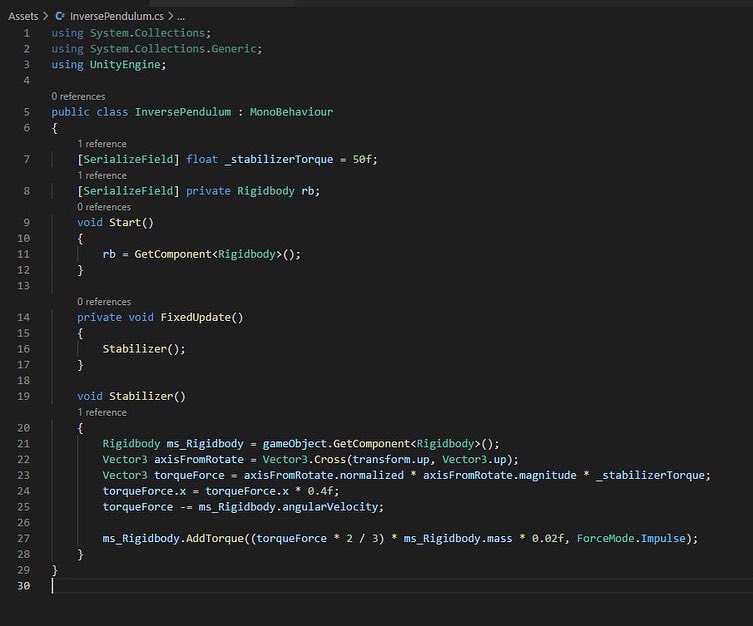Viewport: 753px width, 626px height.
Task: Click '1 reference' above Rigidbody rb field
Action: point(102,175)
